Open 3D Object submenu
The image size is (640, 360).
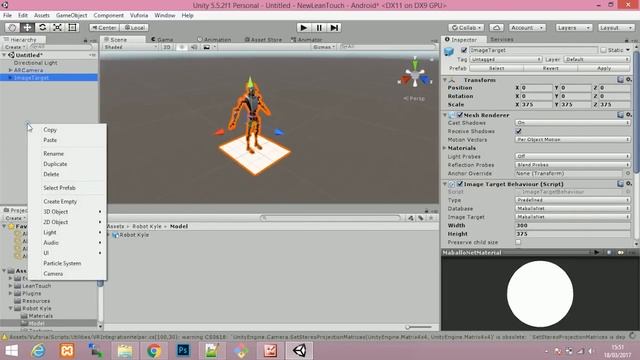pyautogui.click(x=67, y=211)
